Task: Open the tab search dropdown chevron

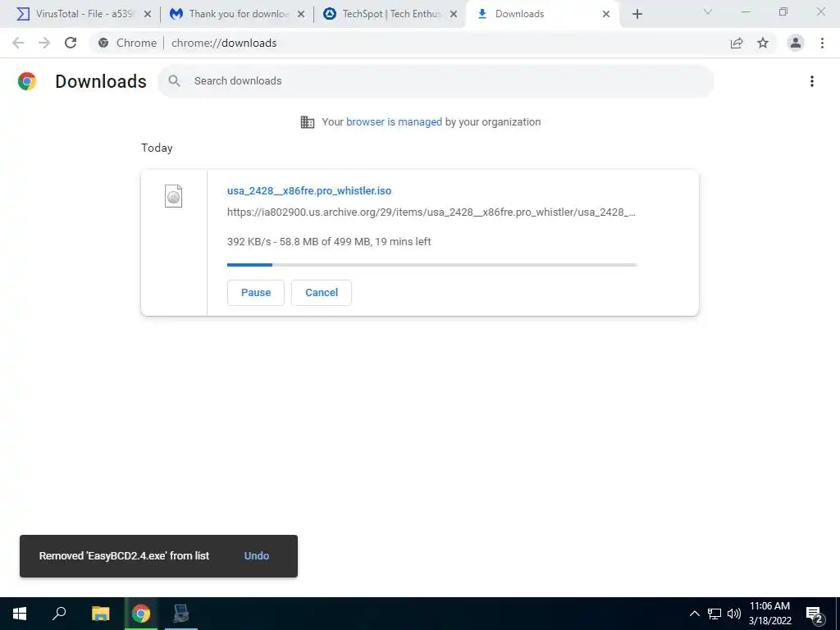Action: click(x=708, y=11)
